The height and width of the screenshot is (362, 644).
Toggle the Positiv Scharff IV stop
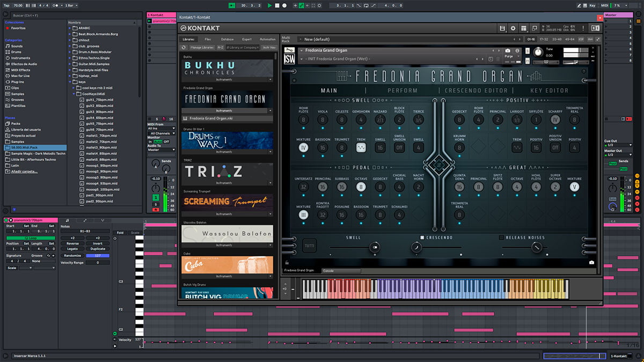pos(555,120)
